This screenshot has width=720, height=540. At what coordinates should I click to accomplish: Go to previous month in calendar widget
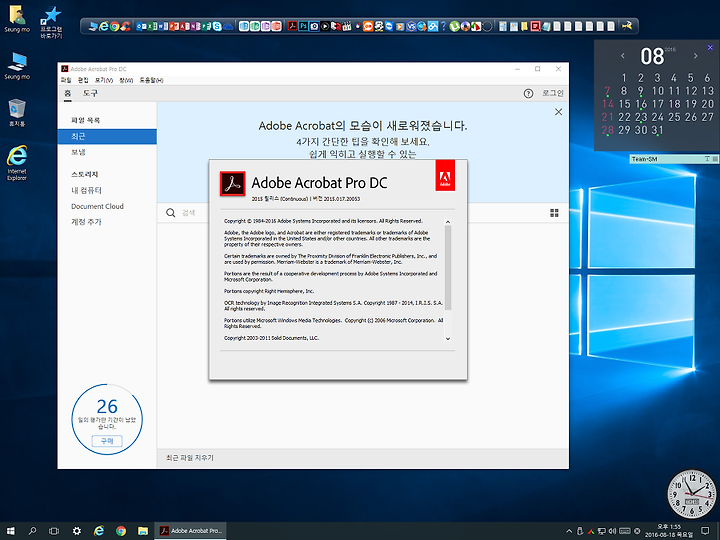pyautogui.click(x=623, y=56)
